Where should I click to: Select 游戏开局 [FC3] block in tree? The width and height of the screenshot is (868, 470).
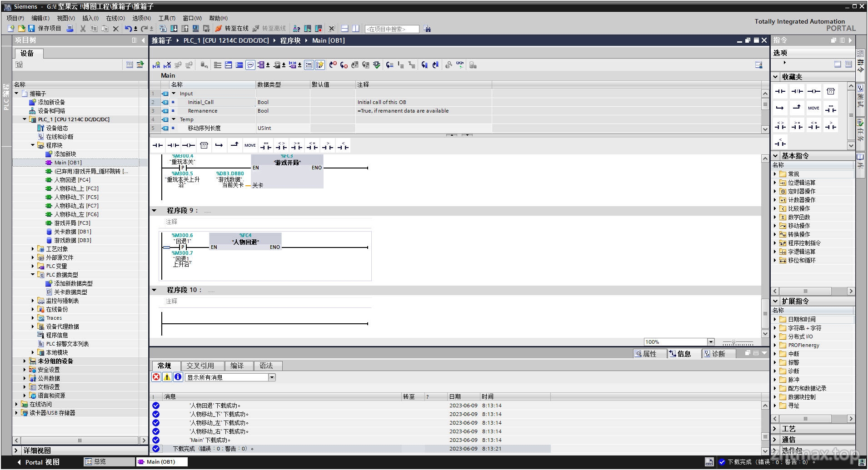click(x=68, y=223)
